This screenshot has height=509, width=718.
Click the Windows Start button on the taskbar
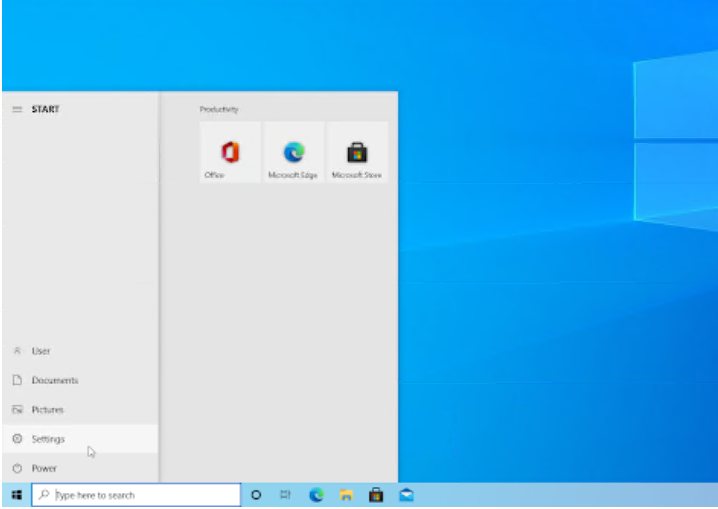[x=16, y=495]
